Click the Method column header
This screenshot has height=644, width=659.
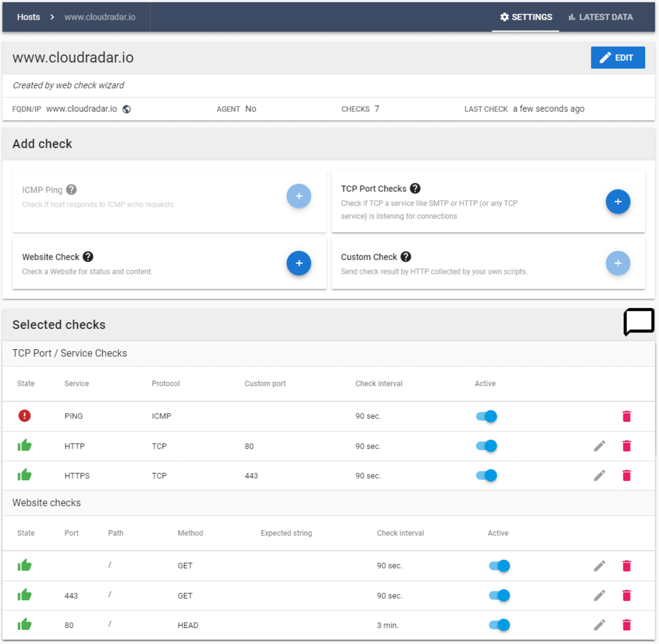[190, 533]
